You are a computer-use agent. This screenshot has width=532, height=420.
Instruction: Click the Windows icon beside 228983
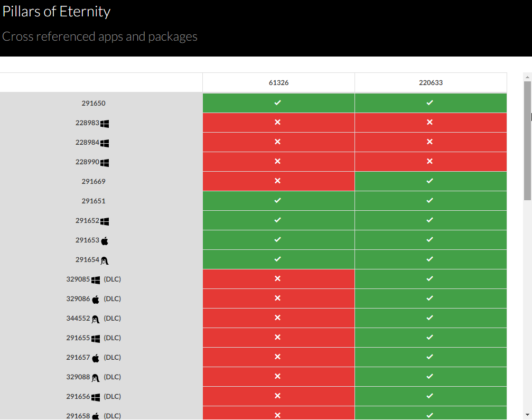pyautogui.click(x=105, y=123)
